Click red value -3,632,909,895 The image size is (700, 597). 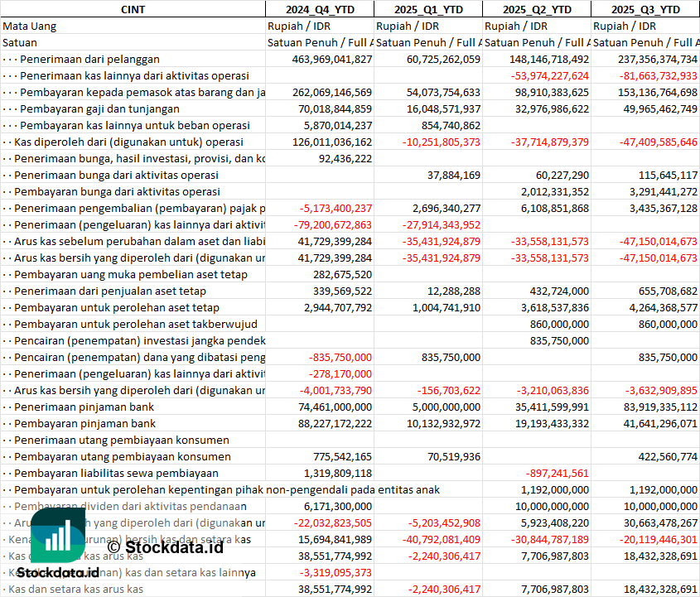[661, 390]
